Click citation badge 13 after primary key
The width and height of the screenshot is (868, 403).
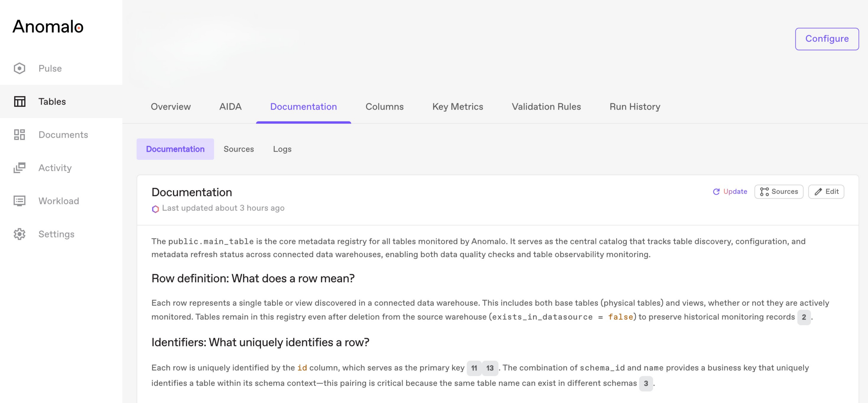click(490, 368)
